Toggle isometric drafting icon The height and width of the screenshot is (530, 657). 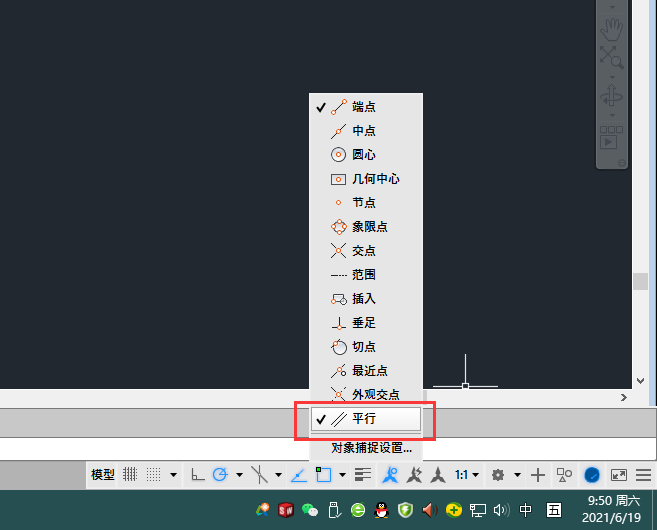click(259, 475)
